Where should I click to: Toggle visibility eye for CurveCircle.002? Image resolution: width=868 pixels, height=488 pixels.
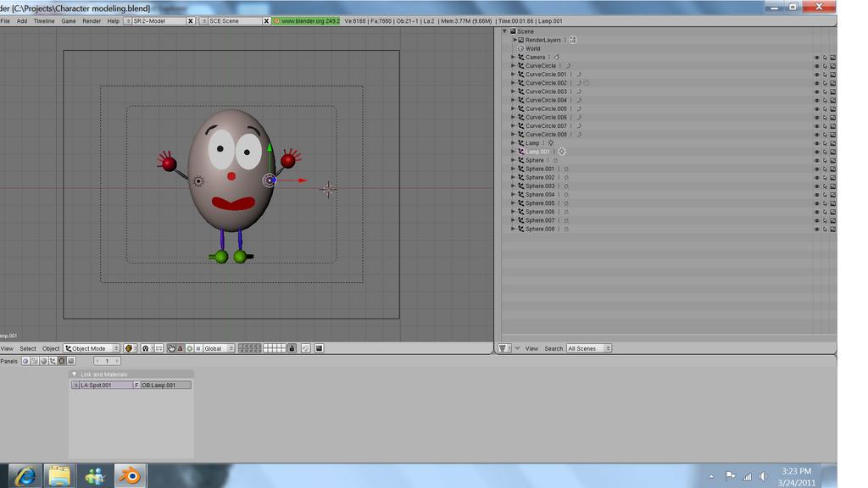(x=816, y=83)
